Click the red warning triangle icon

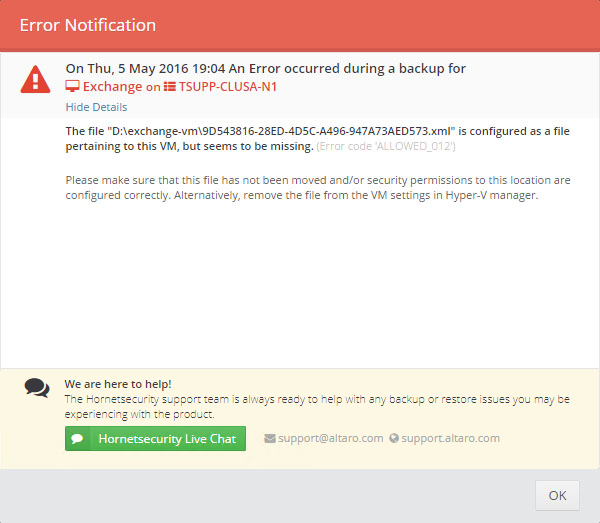[x=35, y=80]
